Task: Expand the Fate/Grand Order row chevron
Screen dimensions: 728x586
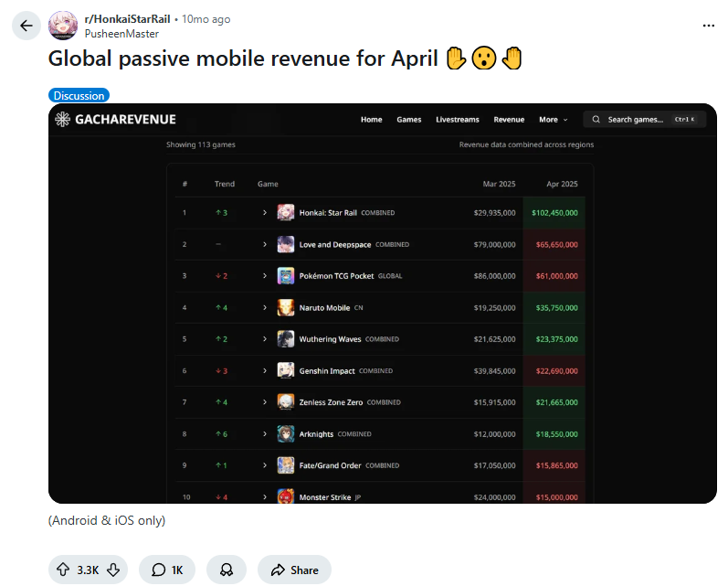Action: 265,465
